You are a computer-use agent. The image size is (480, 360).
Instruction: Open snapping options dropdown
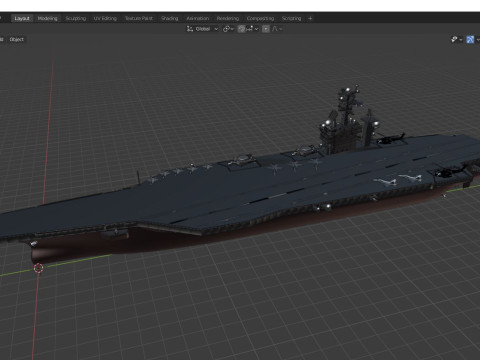(252, 29)
